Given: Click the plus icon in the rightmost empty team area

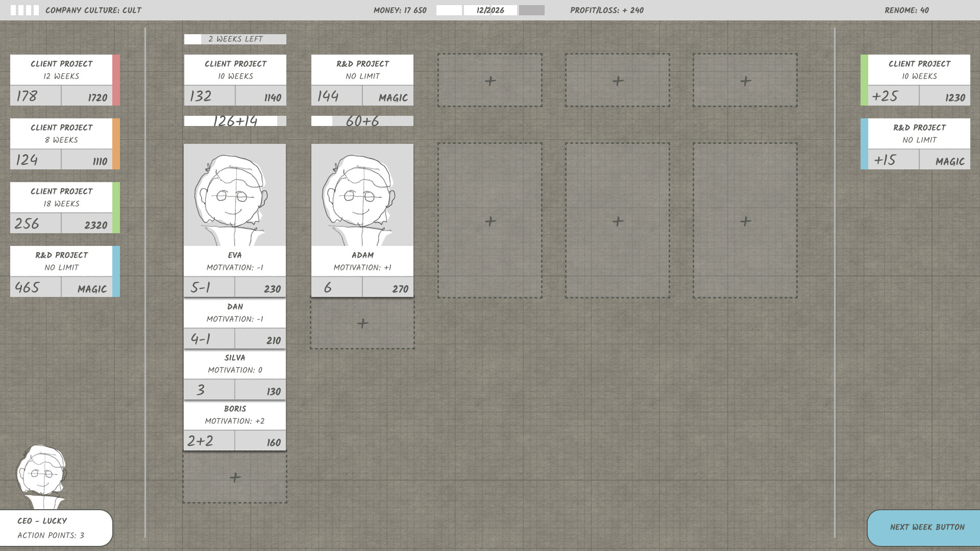Looking at the screenshot, I should (x=745, y=221).
